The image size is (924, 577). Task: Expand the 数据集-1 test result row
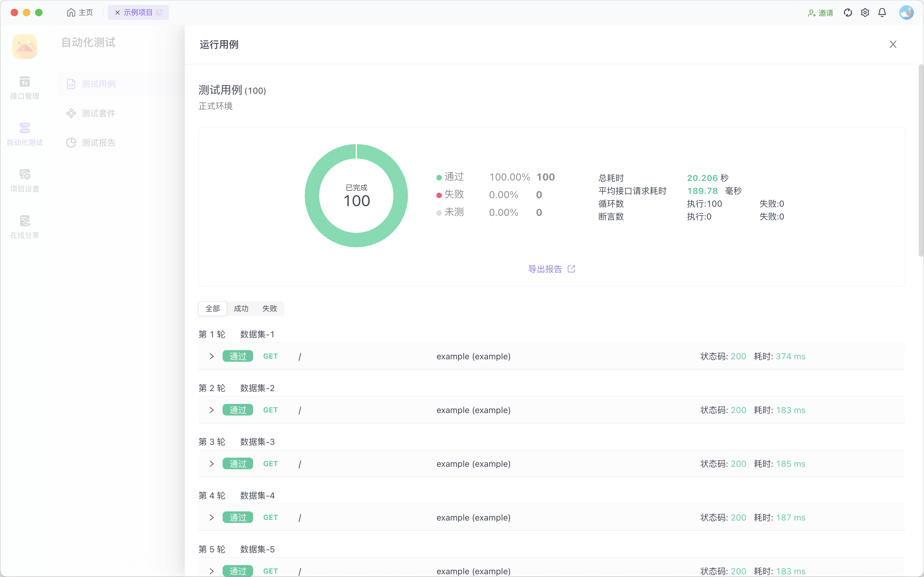[212, 356]
